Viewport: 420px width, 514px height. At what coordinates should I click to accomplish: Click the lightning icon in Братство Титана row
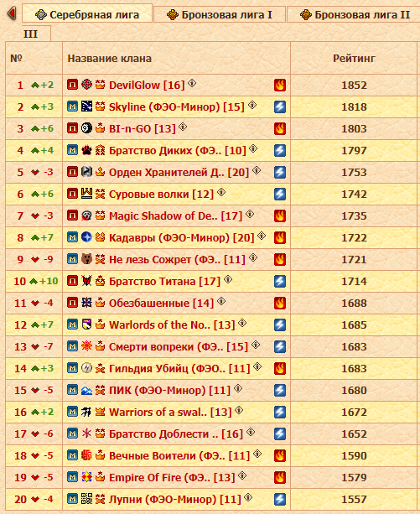[280, 281]
